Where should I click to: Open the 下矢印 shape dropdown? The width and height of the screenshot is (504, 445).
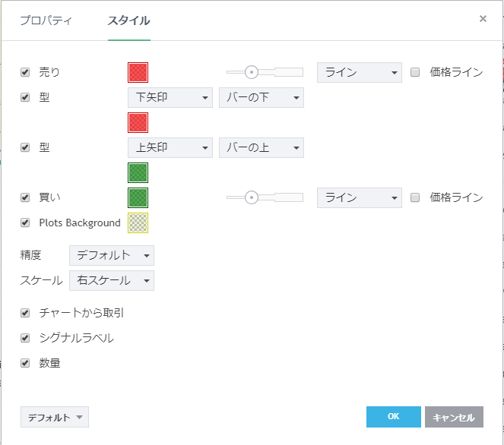pos(170,97)
